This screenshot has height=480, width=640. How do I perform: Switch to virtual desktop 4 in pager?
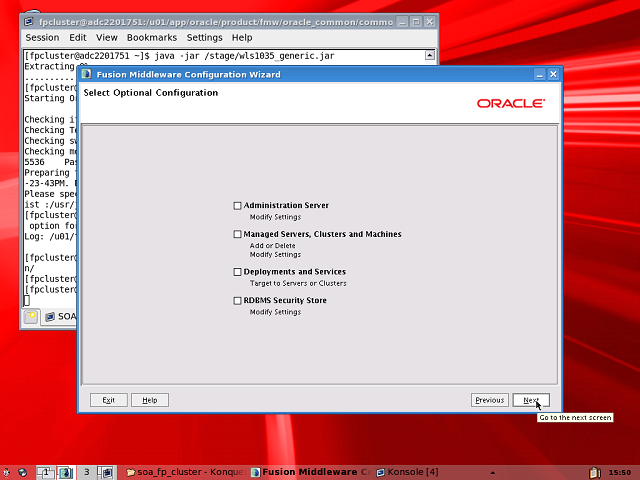pos(107,472)
